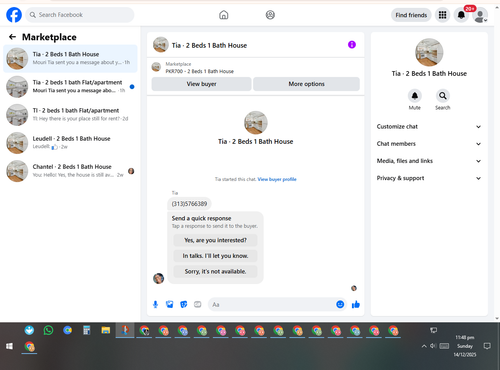Open the Facebook menu grid icon
The width and height of the screenshot is (500, 370).
(x=442, y=15)
